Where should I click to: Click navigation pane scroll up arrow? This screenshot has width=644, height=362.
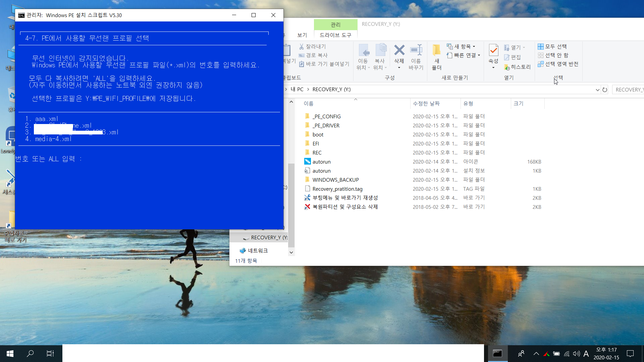coord(291,102)
